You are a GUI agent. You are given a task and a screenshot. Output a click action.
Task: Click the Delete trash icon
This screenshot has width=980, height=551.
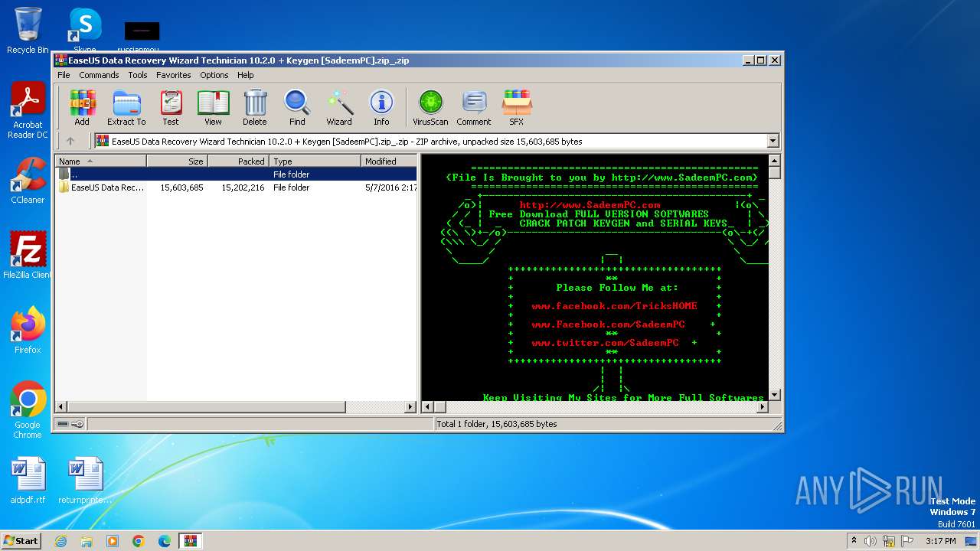(255, 108)
